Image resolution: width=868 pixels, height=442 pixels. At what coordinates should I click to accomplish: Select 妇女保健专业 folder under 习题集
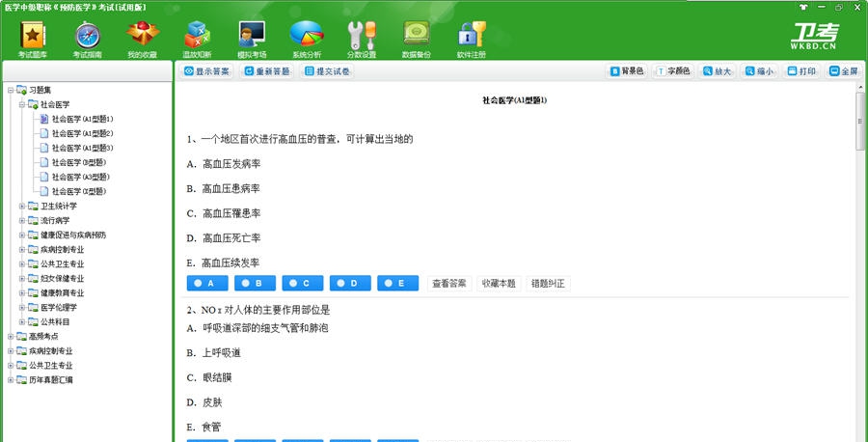point(62,278)
